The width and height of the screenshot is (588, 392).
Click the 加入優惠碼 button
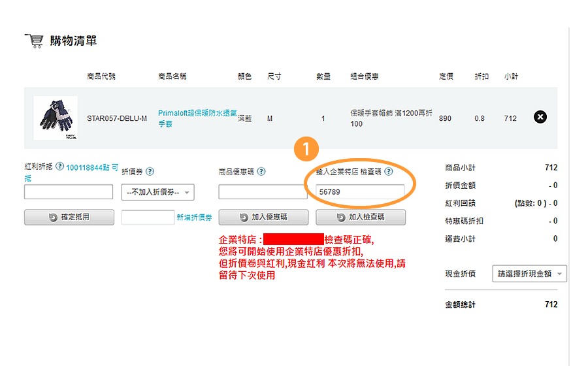click(x=264, y=217)
